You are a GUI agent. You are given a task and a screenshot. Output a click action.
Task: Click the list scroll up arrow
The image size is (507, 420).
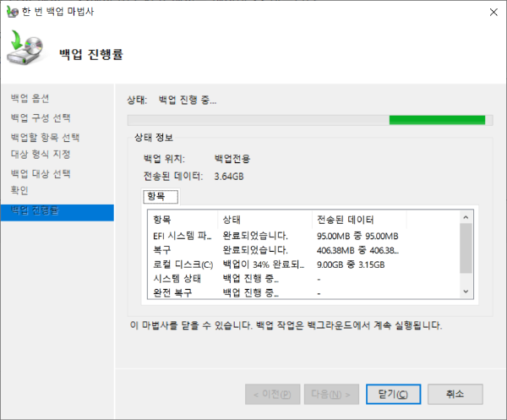pos(466,217)
